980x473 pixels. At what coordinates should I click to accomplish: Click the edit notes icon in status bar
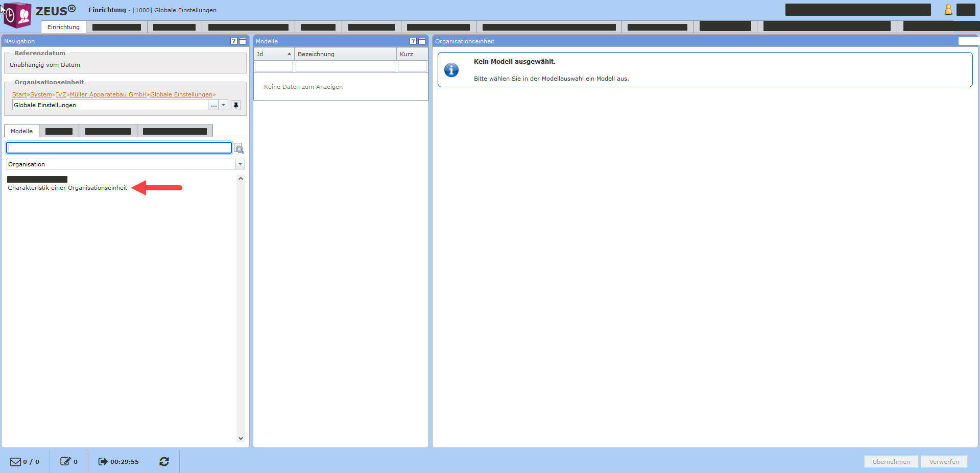65,462
